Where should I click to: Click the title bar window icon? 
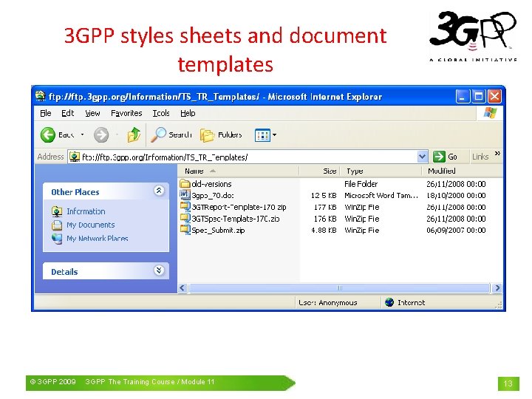tap(41, 96)
